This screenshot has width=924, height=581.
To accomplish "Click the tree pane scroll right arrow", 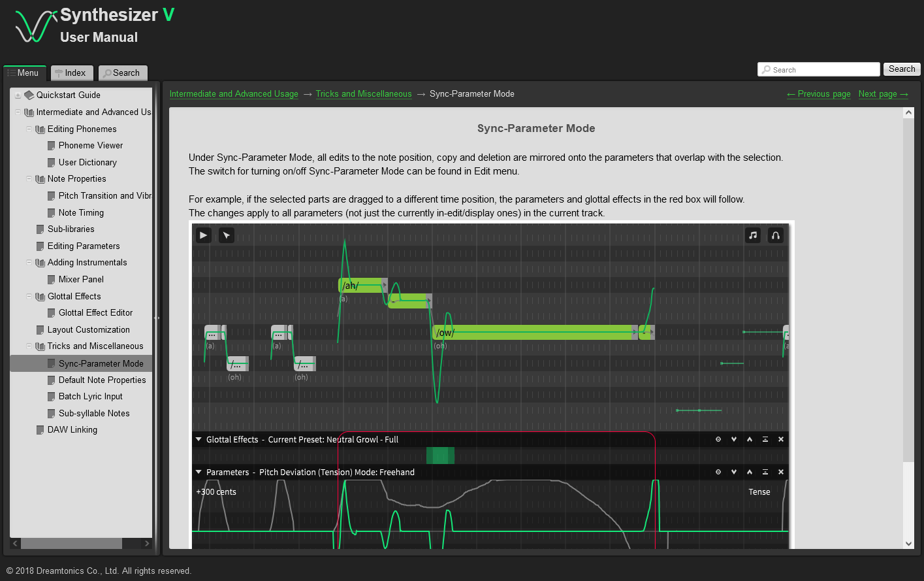I will coord(147,543).
